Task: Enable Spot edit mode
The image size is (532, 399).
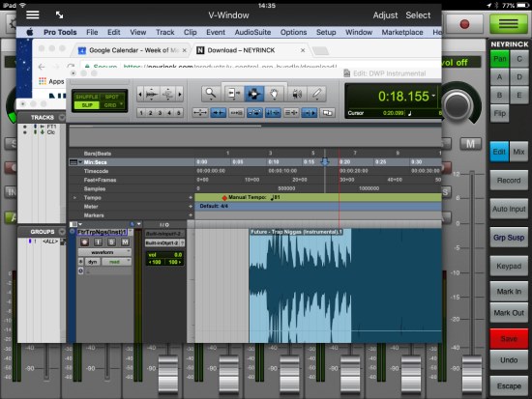Action: pos(112,97)
